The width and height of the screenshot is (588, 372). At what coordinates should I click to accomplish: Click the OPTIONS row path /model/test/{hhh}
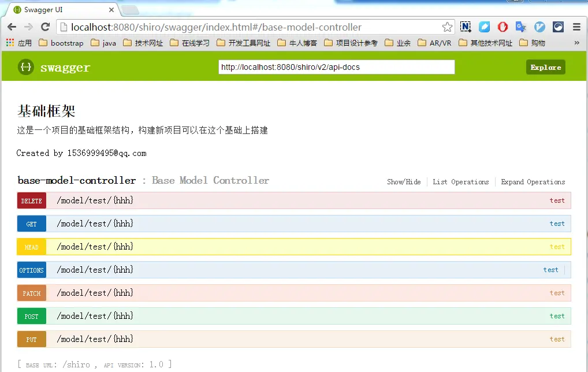tap(95, 270)
